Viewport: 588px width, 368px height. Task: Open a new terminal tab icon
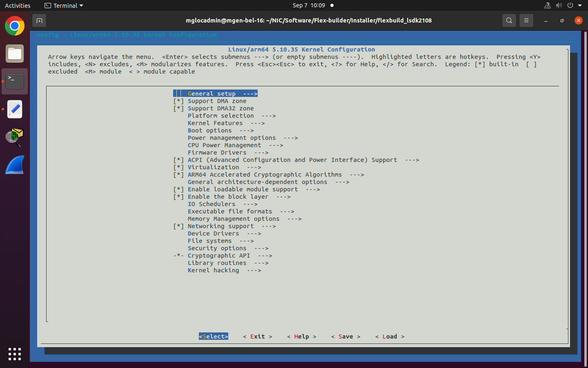pyautogui.click(x=39, y=20)
